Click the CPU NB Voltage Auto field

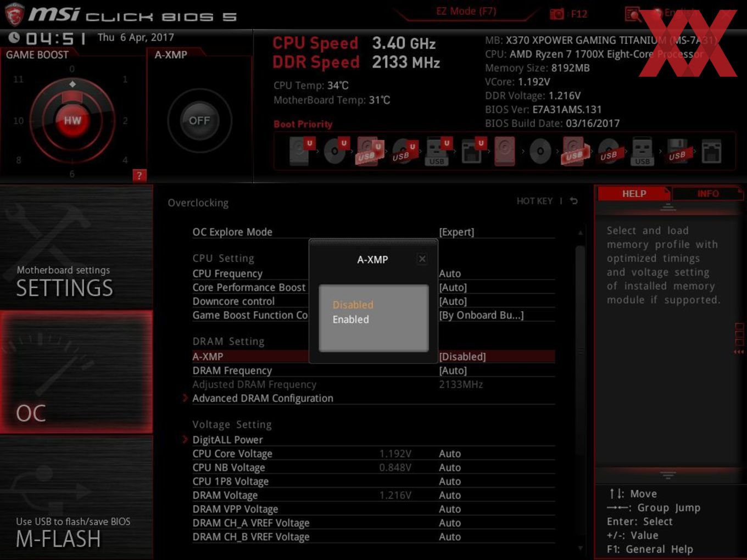pyautogui.click(x=450, y=467)
